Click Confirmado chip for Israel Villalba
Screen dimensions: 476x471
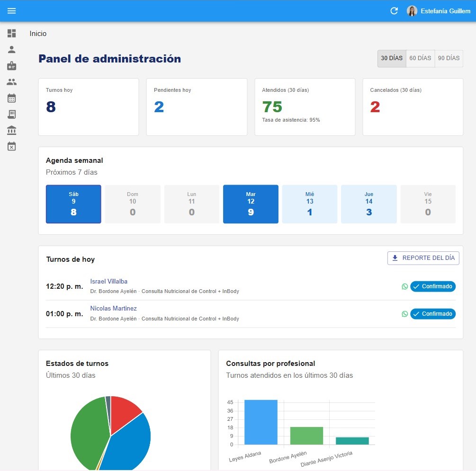[x=433, y=286]
